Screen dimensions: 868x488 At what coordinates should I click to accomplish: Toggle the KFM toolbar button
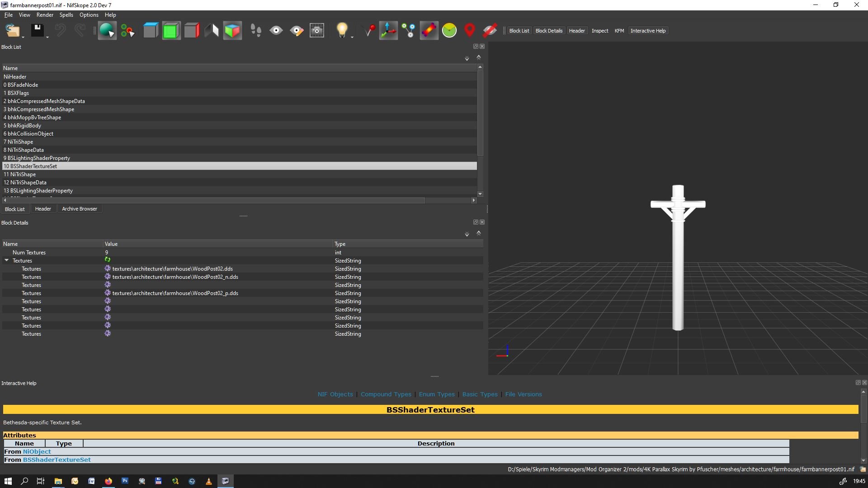click(619, 31)
